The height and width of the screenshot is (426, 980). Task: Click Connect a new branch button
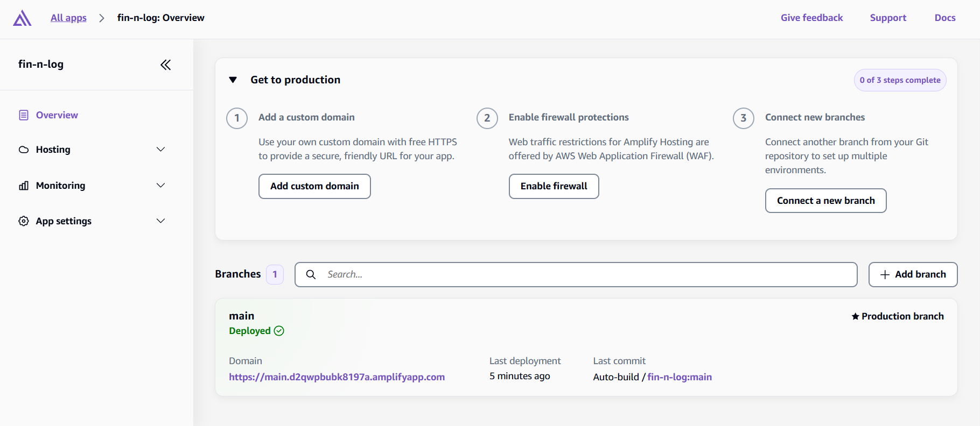(x=825, y=201)
